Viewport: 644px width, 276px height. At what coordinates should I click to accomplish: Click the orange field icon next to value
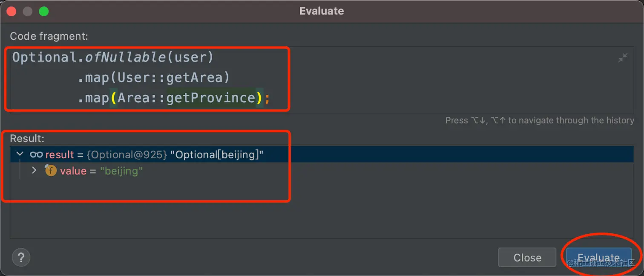click(x=51, y=171)
